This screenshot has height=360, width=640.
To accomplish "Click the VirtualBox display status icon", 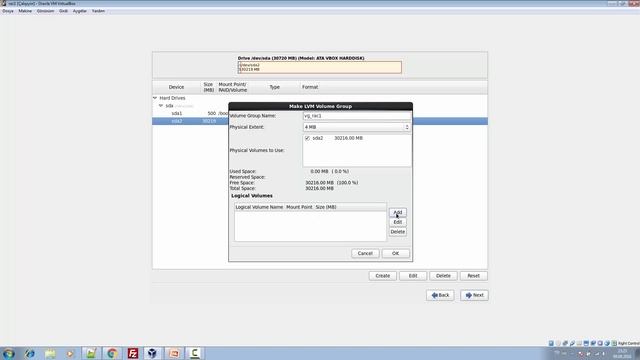I will [586, 343].
